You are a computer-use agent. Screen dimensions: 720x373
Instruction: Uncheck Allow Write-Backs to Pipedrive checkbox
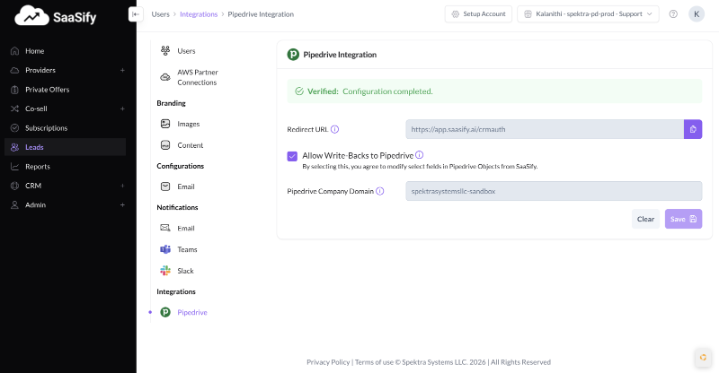292,156
